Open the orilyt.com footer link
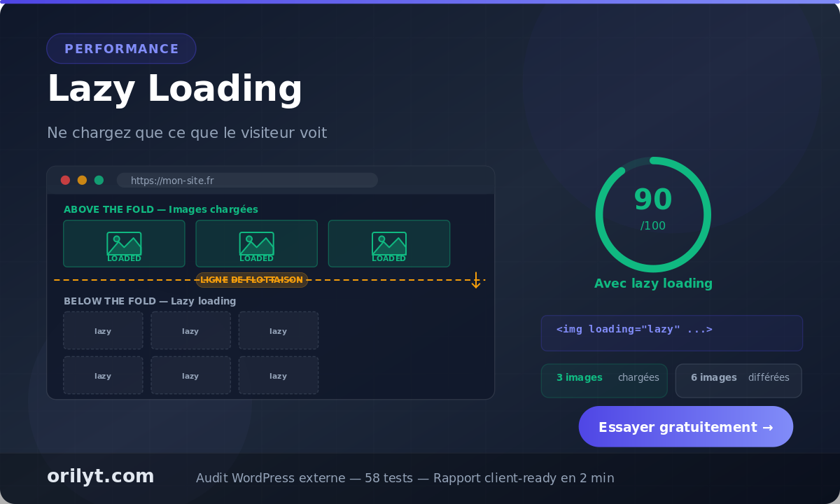 click(x=100, y=477)
